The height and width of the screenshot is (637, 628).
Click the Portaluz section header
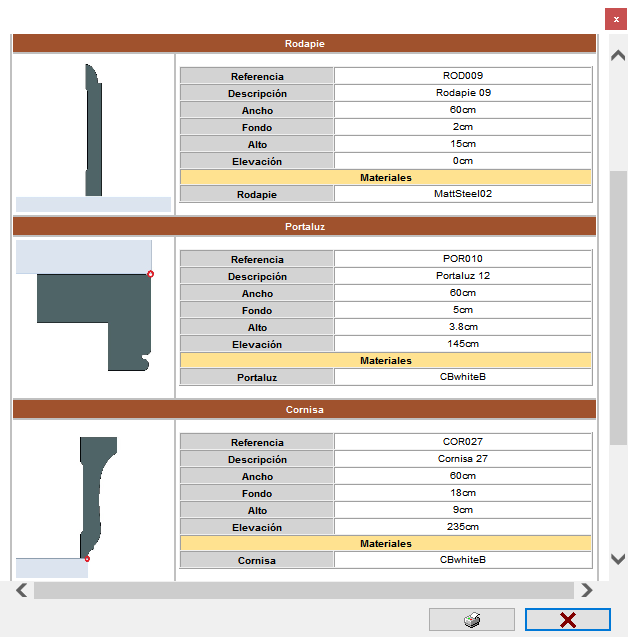304,226
